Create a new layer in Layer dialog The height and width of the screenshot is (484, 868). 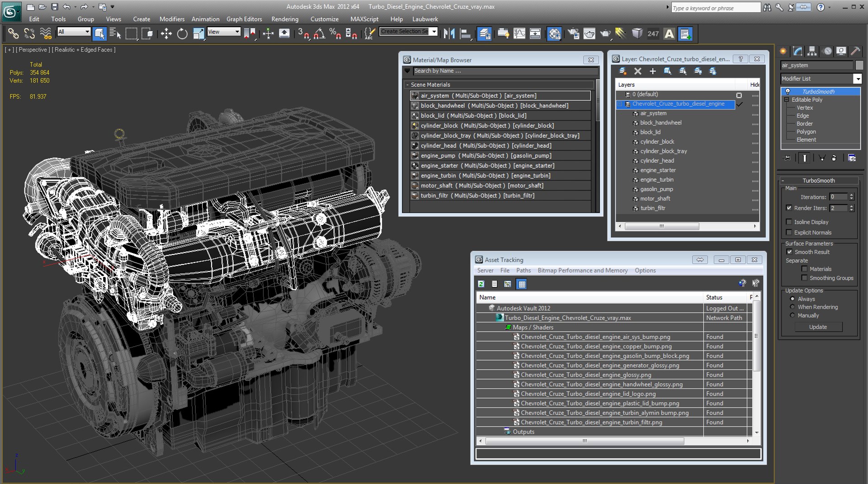(x=623, y=71)
